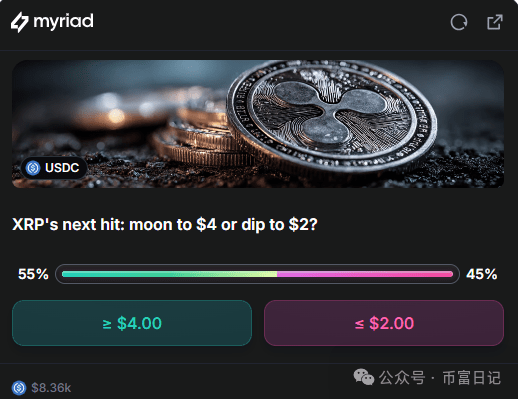Click the less-than-or-equal symbol on pink button
The height and width of the screenshot is (399, 518).
pyautogui.click(x=359, y=324)
